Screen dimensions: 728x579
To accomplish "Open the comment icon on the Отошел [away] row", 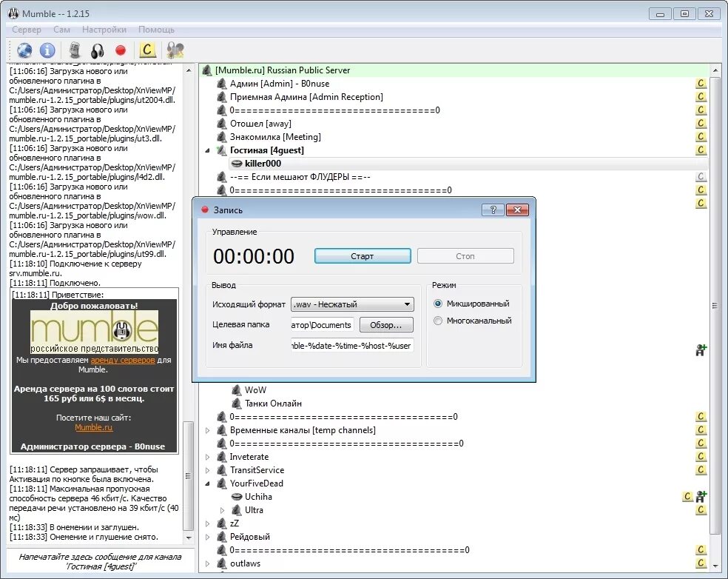I will 701,124.
